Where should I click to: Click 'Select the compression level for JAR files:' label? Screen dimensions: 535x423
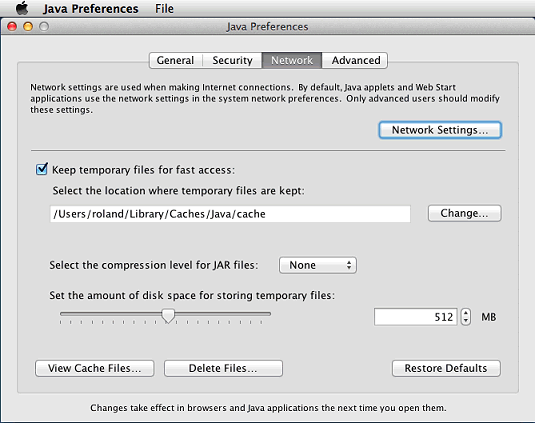click(154, 265)
